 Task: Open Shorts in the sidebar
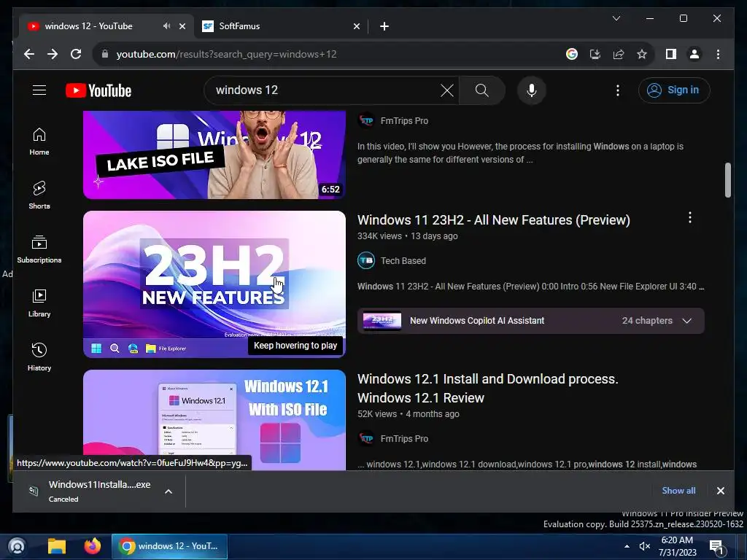click(x=39, y=195)
